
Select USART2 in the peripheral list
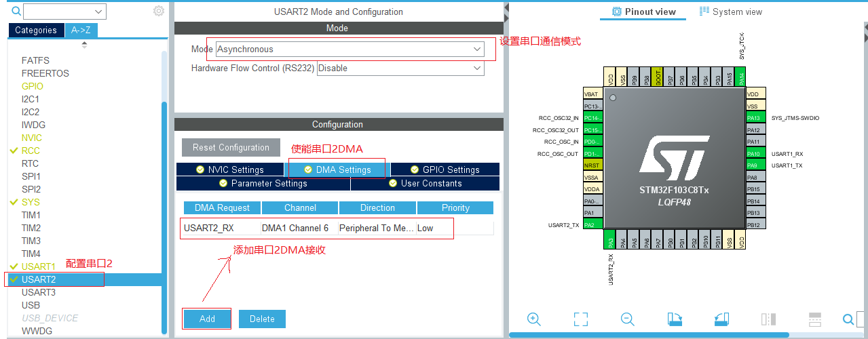[x=39, y=279]
